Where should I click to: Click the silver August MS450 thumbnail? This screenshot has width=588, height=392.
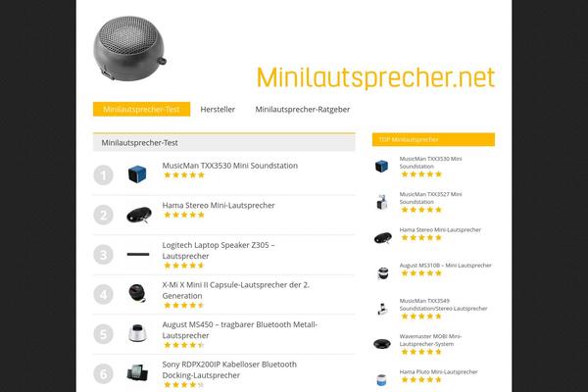[137, 333]
